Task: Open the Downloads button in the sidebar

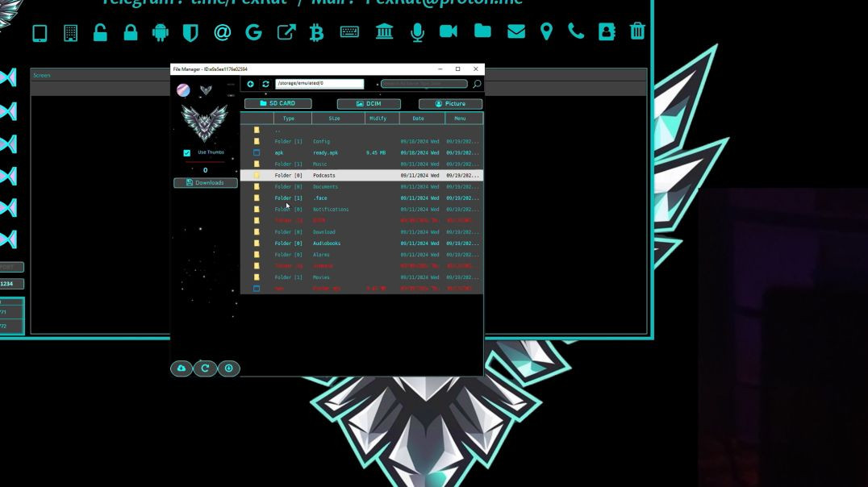Action: (x=207, y=182)
